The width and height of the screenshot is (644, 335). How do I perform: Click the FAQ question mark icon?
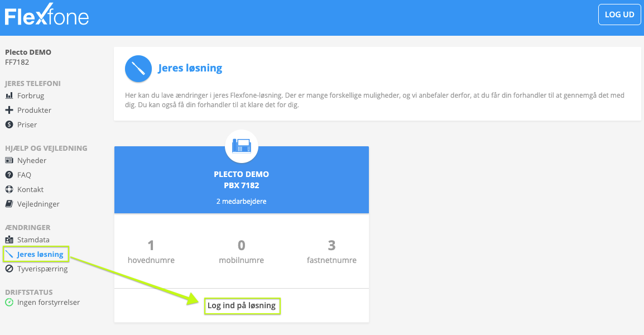pyautogui.click(x=9, y=175)
